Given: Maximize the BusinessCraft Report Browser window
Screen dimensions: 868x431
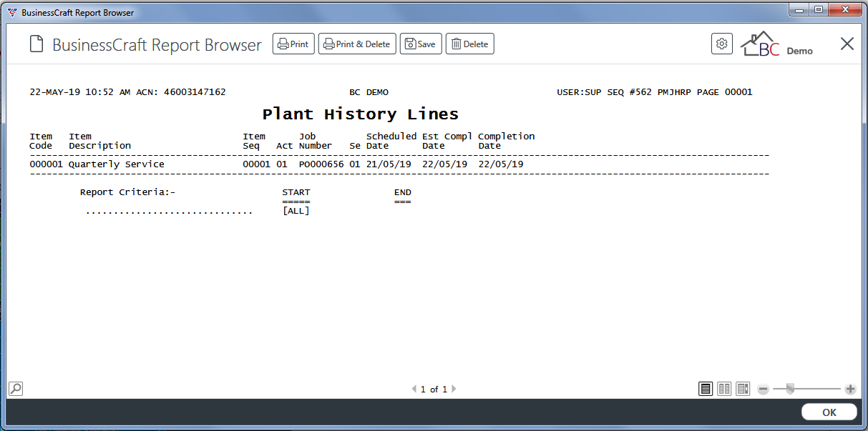Looking at the screenshot, I should coord(817,9).
